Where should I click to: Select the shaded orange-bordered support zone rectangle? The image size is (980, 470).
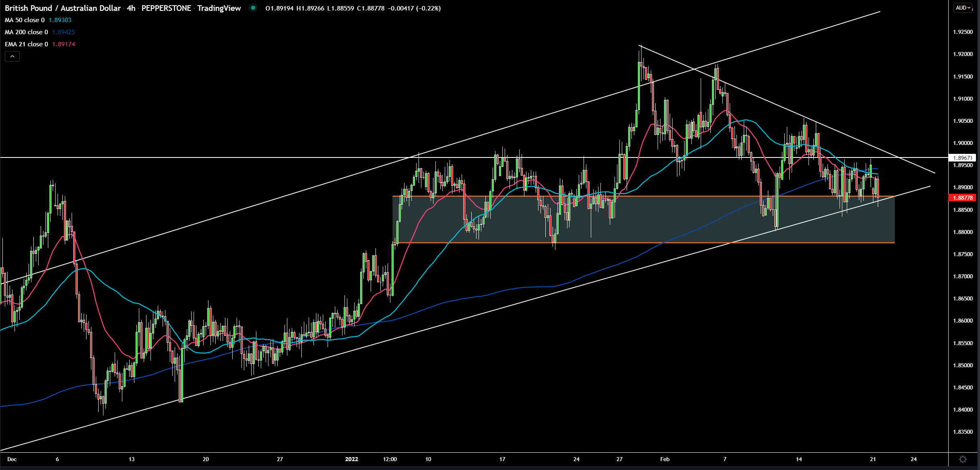coord(643,219)
